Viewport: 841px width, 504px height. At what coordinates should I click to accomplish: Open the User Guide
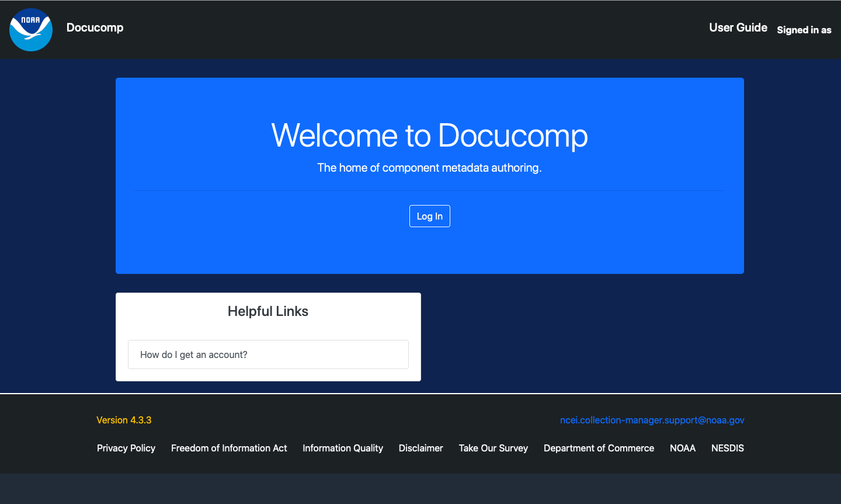pos(738,27)
